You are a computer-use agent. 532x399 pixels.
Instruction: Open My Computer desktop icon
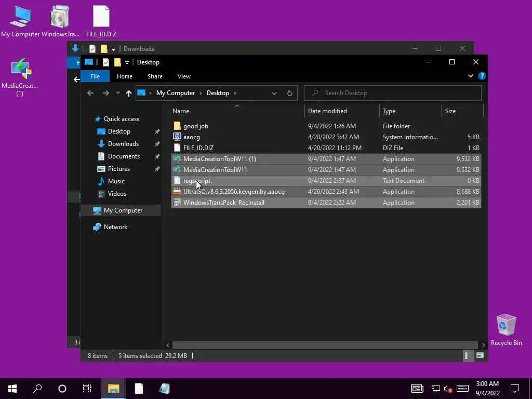click(20, 21)
